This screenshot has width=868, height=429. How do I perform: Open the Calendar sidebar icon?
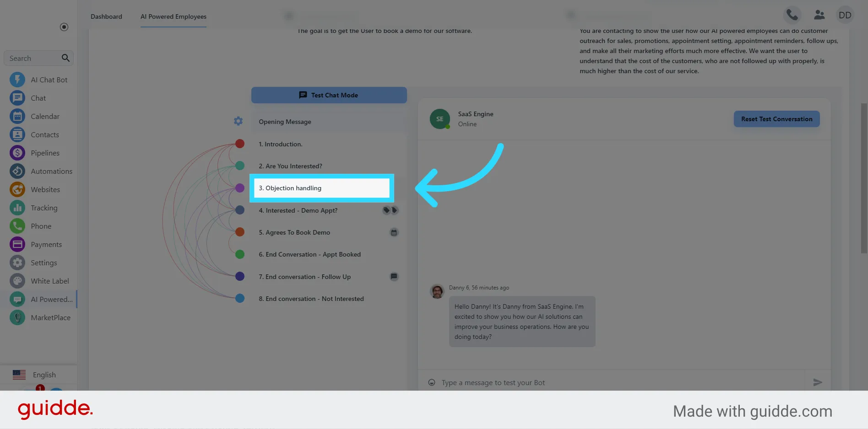(17, 116)
